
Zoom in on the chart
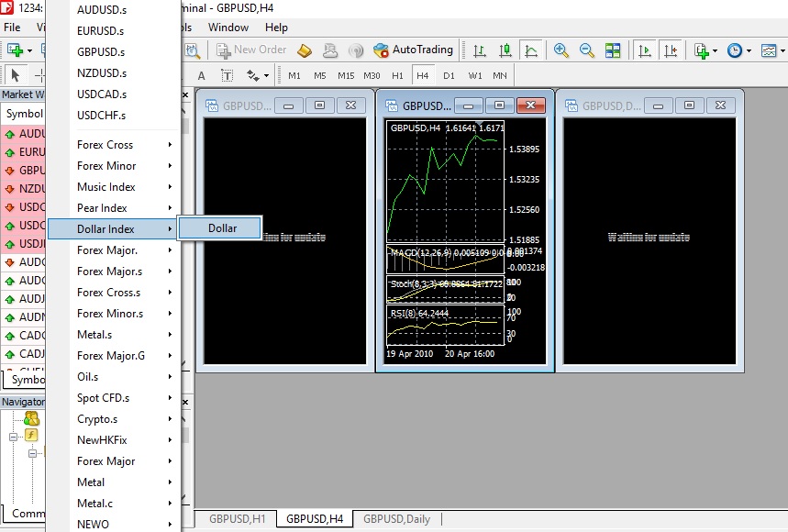(x=560, y=50)
